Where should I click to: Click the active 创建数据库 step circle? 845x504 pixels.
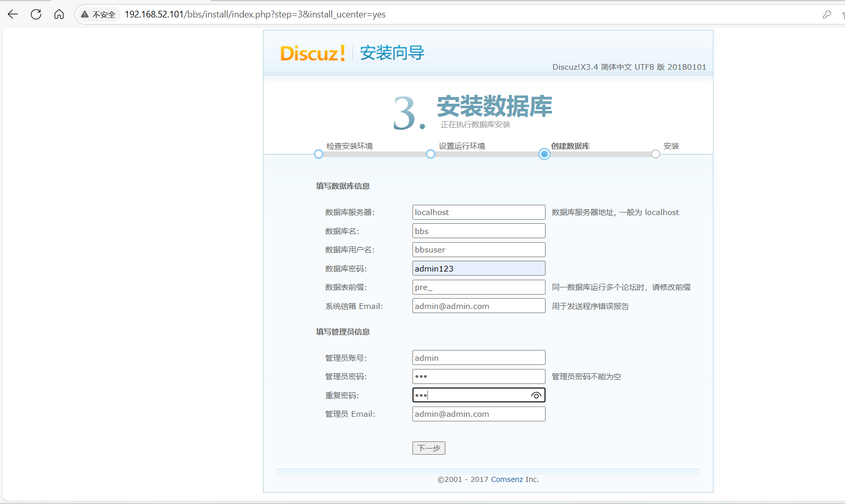click(x=544, y=154)
